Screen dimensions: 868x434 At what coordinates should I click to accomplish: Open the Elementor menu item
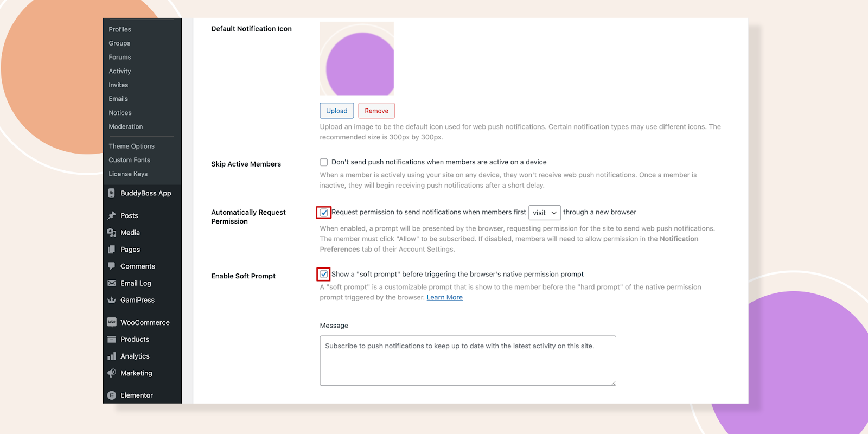(137, 395)
